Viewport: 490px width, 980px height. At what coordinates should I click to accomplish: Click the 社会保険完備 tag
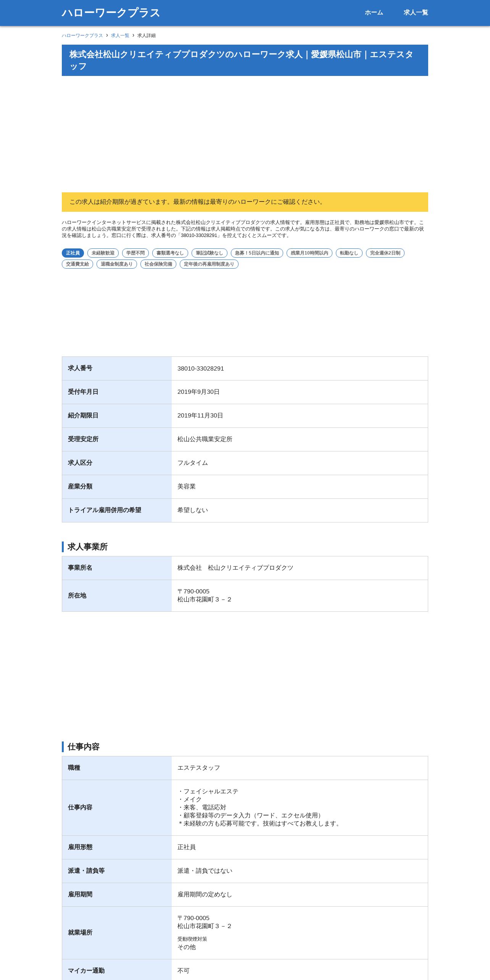pyautogui.click(x=158, y=264)
